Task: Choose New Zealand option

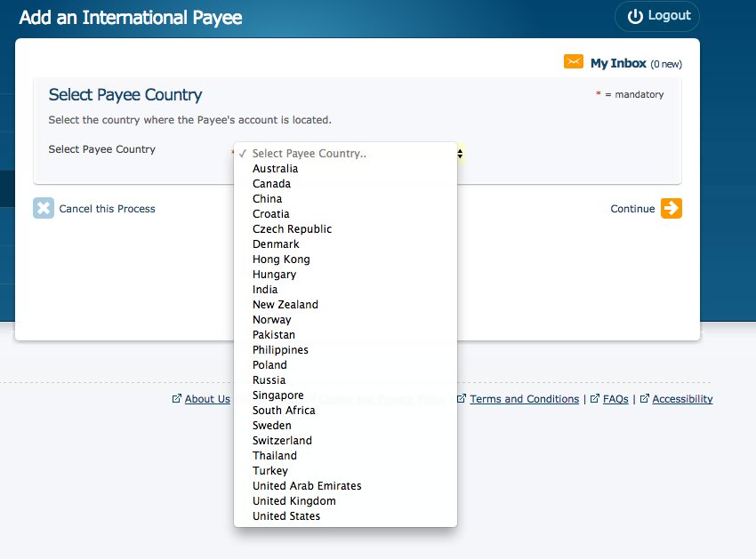Action: tap(345, 305)
